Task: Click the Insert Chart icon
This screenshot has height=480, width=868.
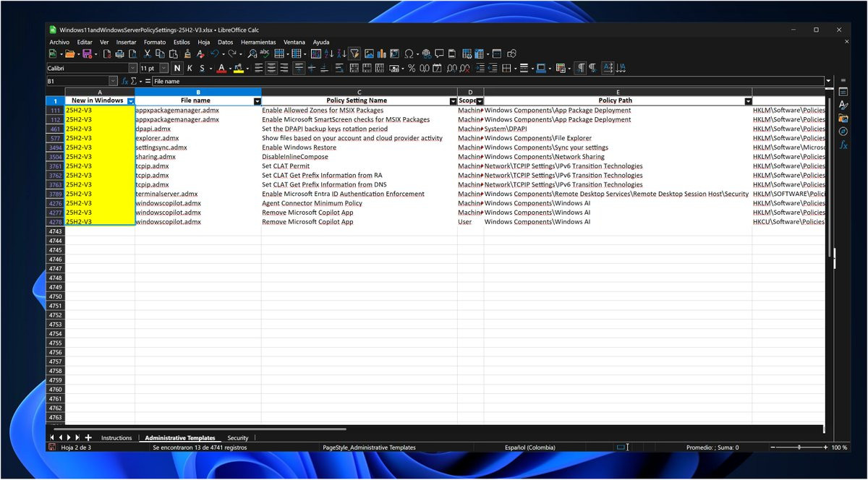Action: point(382,53)
